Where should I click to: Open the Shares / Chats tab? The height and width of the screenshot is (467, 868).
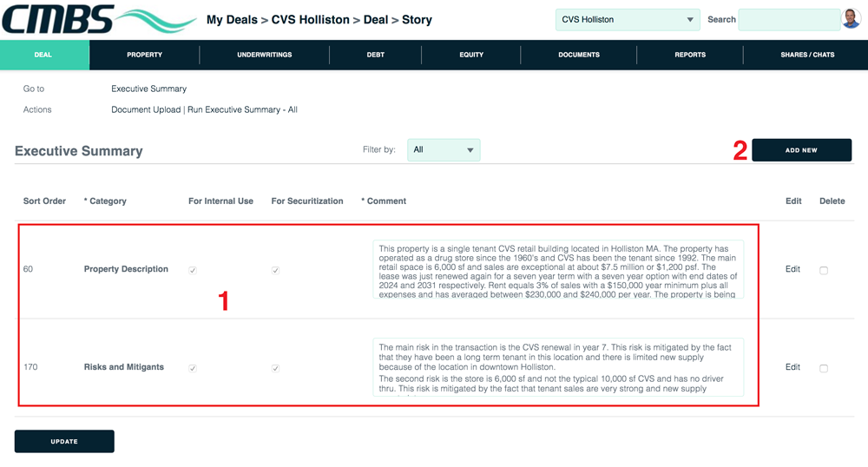(807, 55)
